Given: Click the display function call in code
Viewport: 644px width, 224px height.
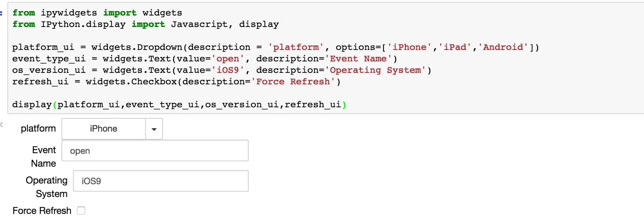Looking at the screenshot, I should 32,105.
